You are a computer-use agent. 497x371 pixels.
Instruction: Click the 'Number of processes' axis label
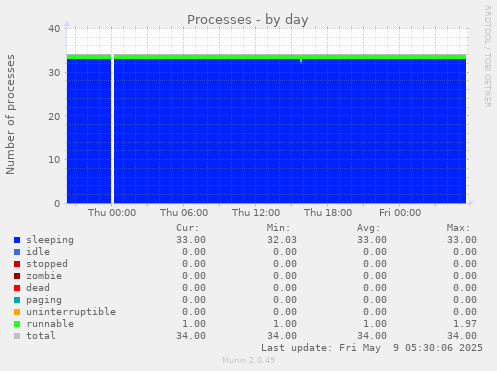[10, 114]
